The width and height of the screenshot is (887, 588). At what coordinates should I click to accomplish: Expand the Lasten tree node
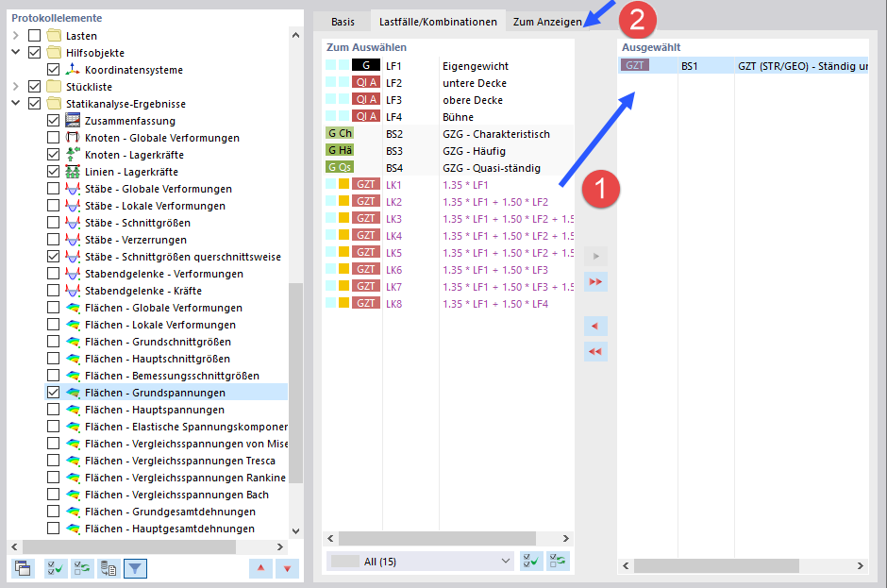tap(16, 36)
